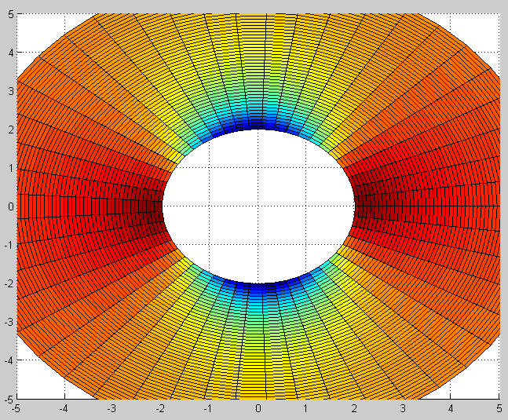Click y-axis tick label 2
This screenshot has height=420, width=508.
click(x=10, y=129)
